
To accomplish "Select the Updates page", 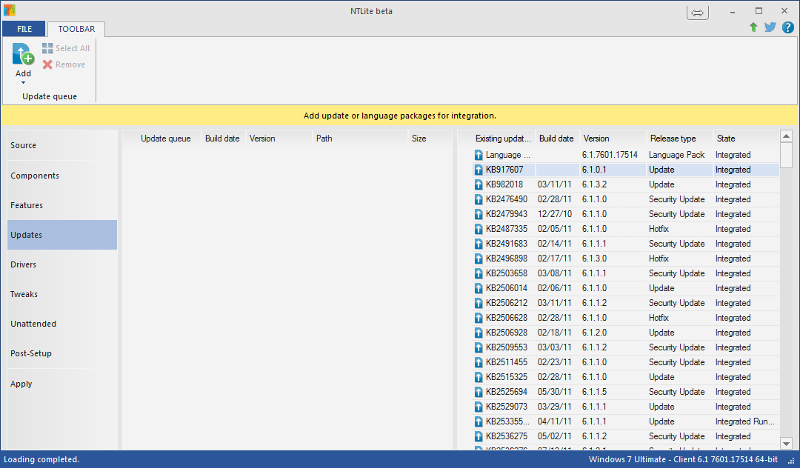I will [x=62, y=235].
